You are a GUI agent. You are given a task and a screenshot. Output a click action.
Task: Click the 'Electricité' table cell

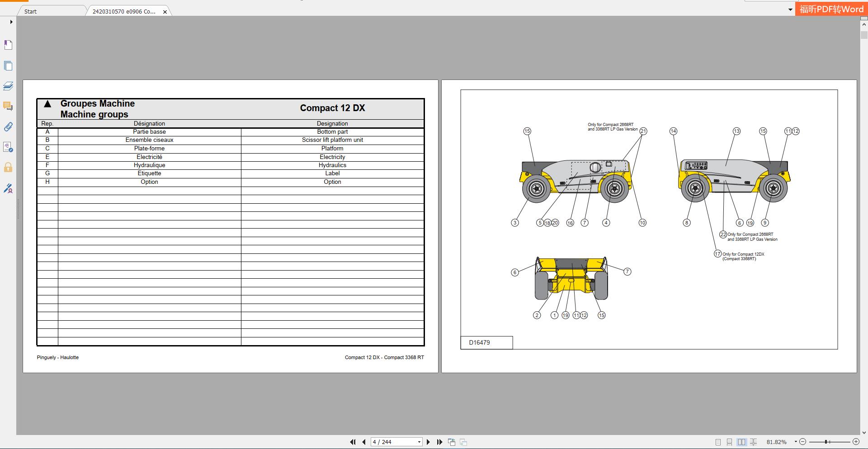(x=149, y=157)
